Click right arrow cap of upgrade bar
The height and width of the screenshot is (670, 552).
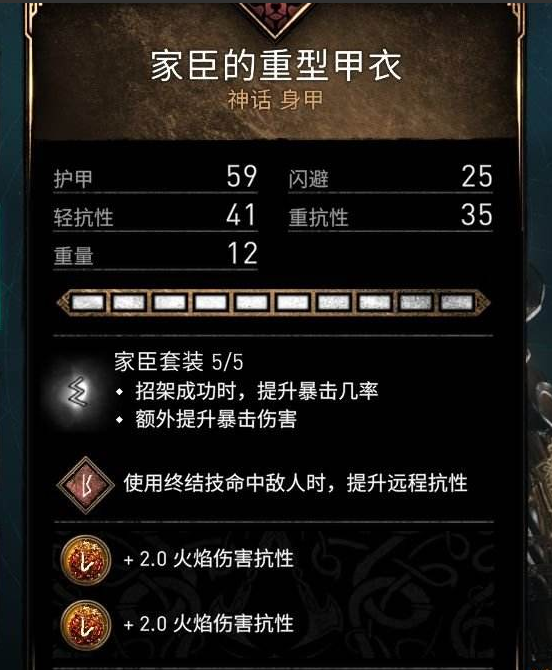click(484, 303)
